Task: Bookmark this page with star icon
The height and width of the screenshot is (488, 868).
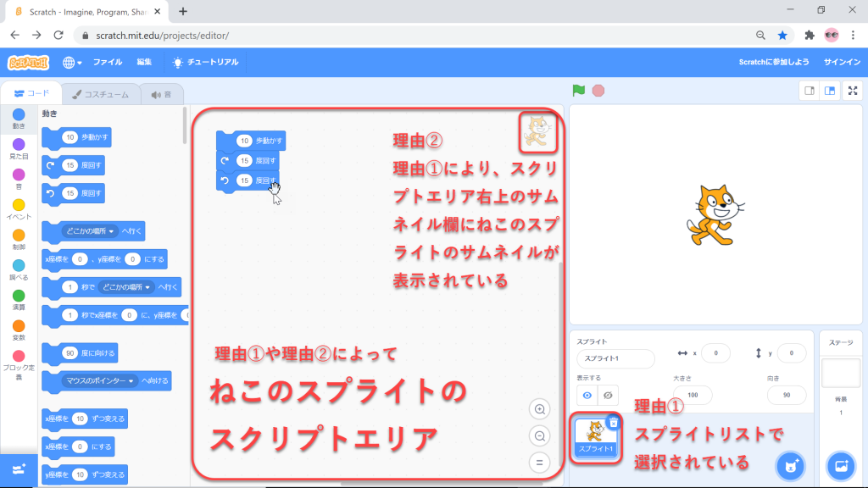Action: (782, 36)
